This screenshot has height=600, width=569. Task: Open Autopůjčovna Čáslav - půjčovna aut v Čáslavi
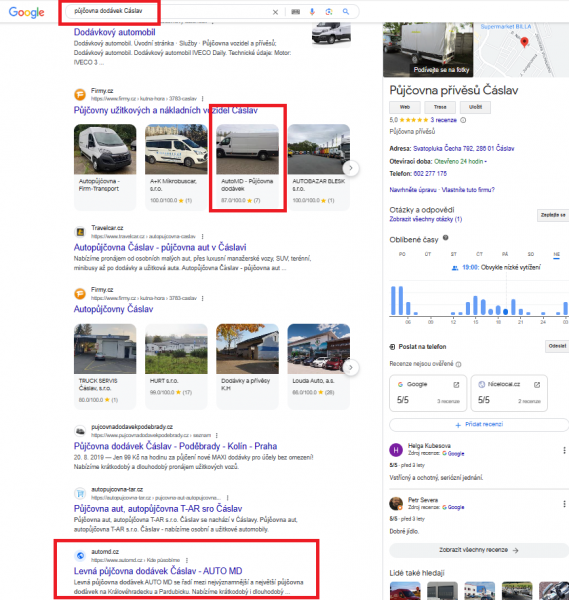(160, 247)
